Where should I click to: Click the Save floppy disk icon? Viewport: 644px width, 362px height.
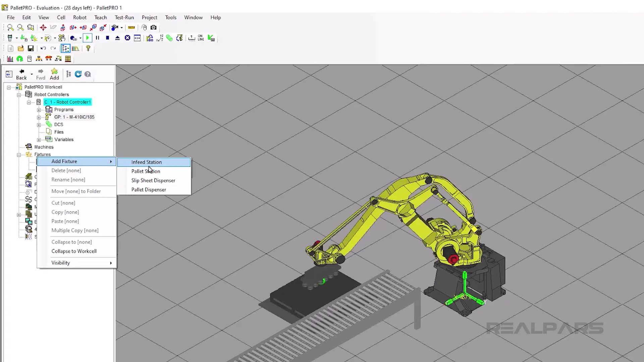pyautogui.click(x=31, y=49)
